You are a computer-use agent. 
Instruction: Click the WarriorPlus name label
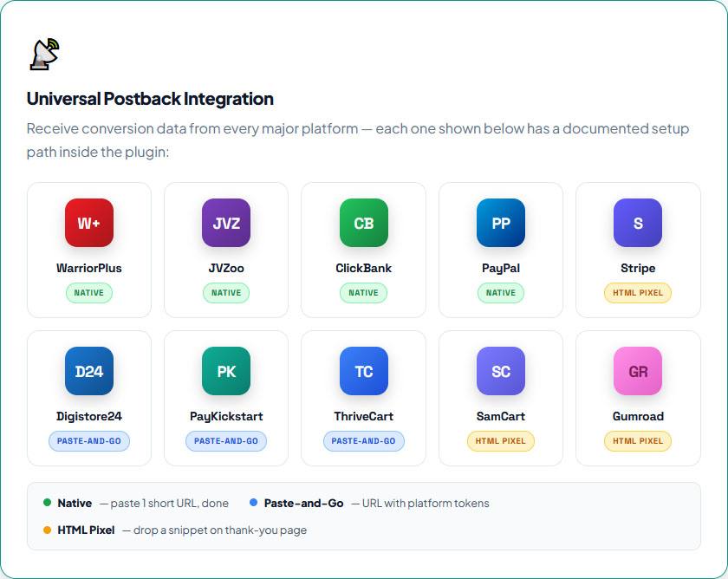click(89, 269)
